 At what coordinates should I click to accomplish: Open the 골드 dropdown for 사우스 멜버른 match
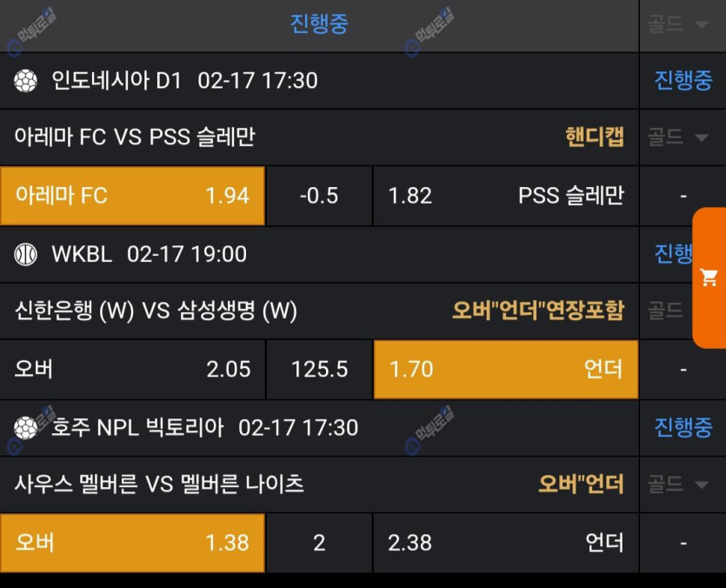pyautogui.click(x=678, y=484)
